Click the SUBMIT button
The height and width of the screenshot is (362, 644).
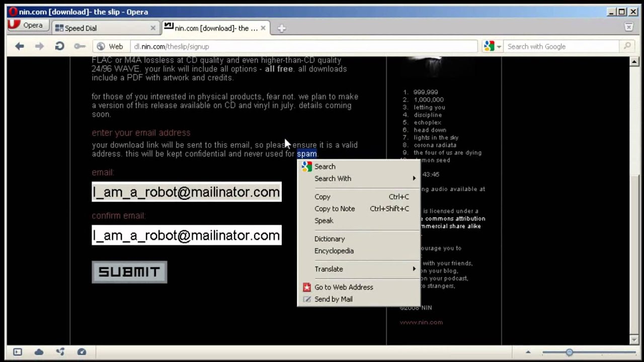pyautogui.click(x=129, y=272)
